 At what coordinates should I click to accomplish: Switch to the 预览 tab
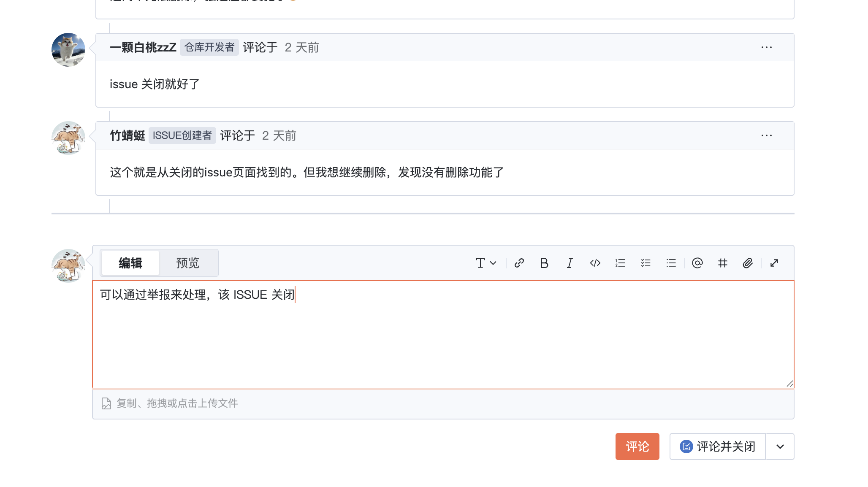coord(188,262)
